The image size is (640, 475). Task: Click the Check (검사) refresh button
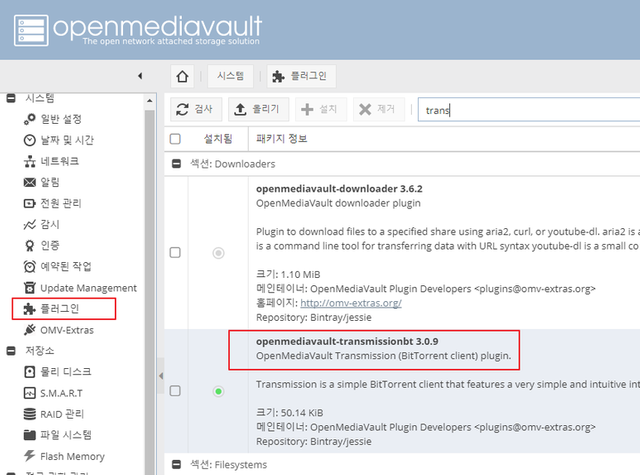pos(196,109)
